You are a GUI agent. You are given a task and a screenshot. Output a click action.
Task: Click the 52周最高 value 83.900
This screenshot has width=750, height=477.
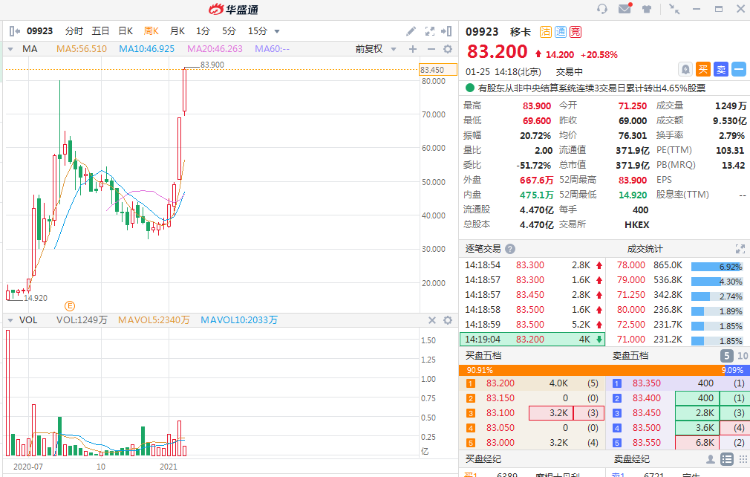coord(632,180)
